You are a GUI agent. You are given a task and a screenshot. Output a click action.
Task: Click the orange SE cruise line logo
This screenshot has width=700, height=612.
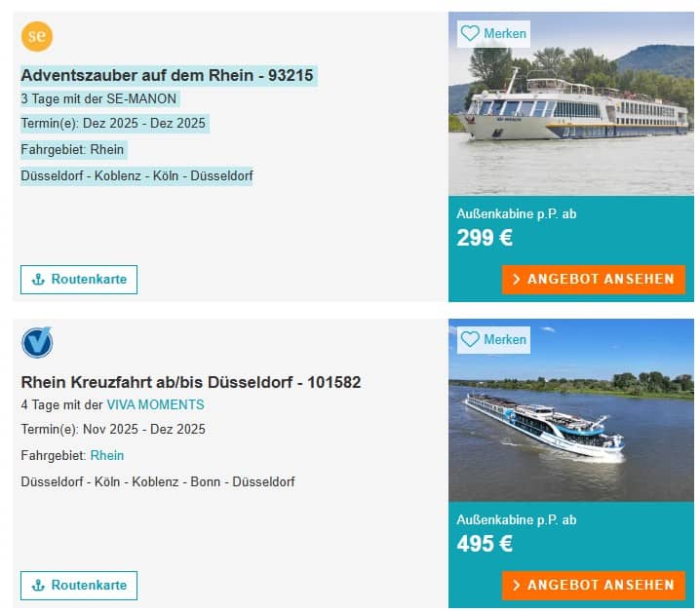[x=37, y=36]
